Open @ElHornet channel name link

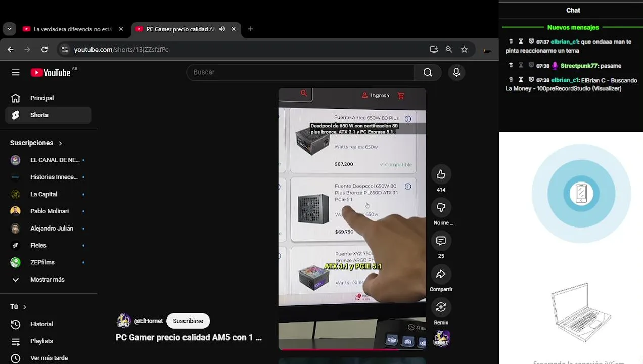tap(149, 321)
